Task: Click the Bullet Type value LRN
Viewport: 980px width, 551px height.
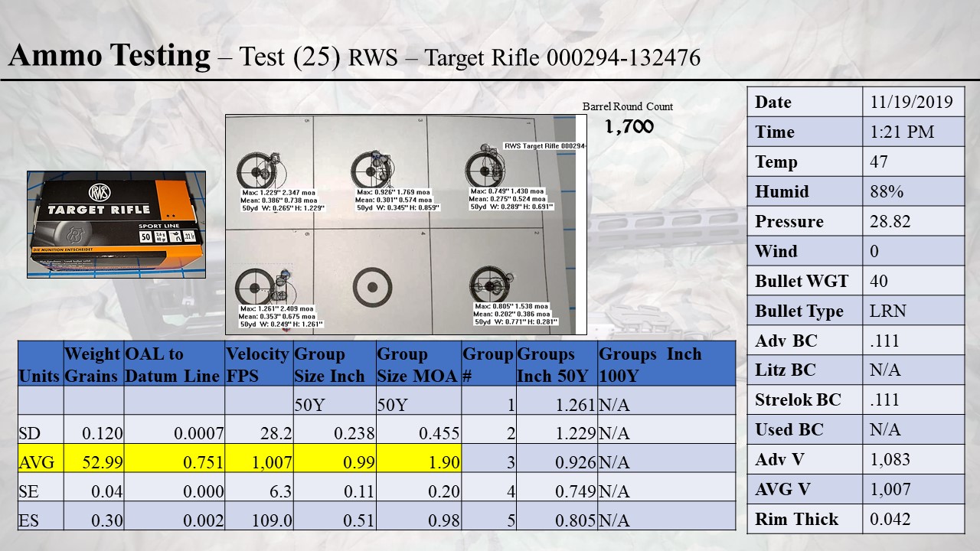Action: click(887, 311)
